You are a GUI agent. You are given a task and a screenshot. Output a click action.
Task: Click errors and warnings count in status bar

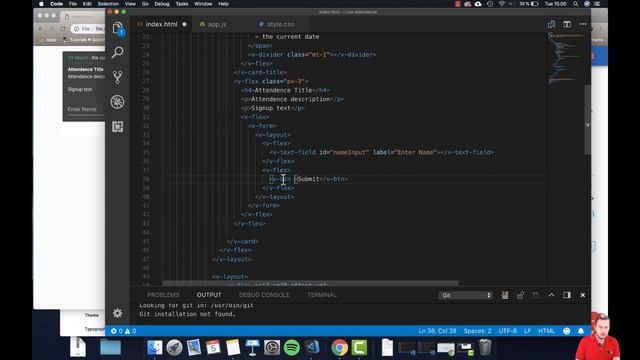pyautogui.click(x=123, y=331)
